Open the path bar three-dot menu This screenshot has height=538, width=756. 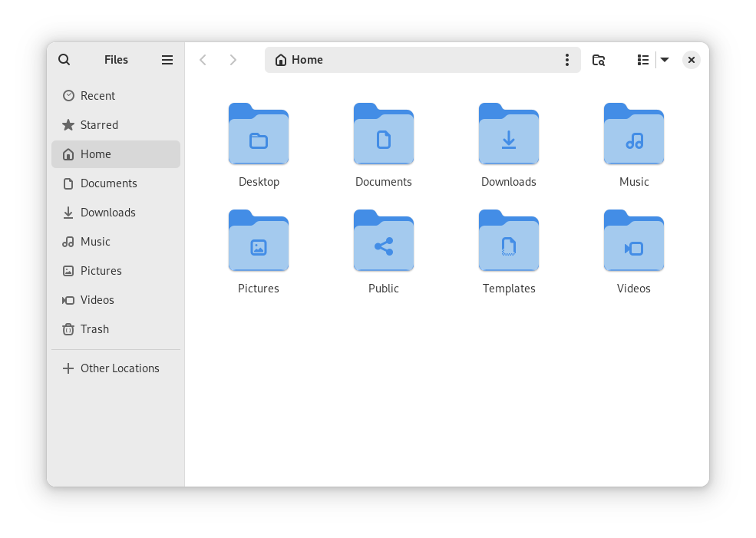point(567,59)
